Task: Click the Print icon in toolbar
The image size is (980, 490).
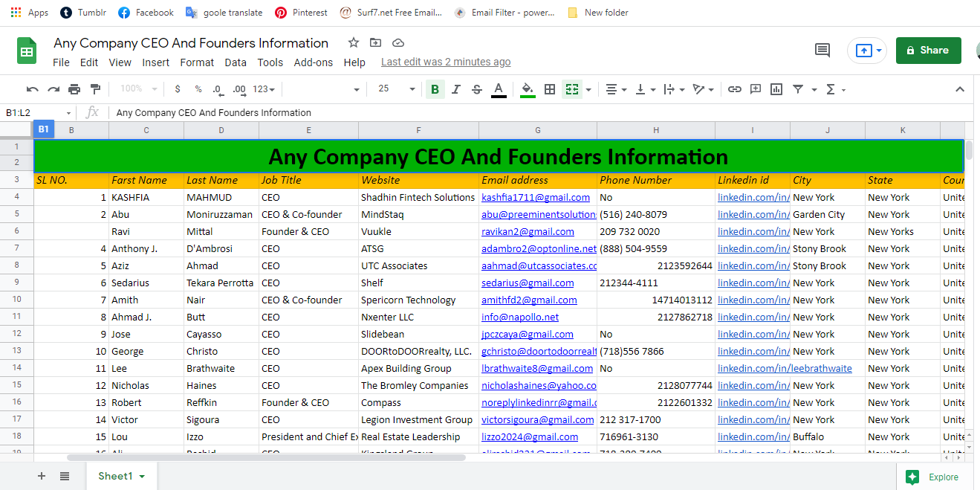Action: 74,89
